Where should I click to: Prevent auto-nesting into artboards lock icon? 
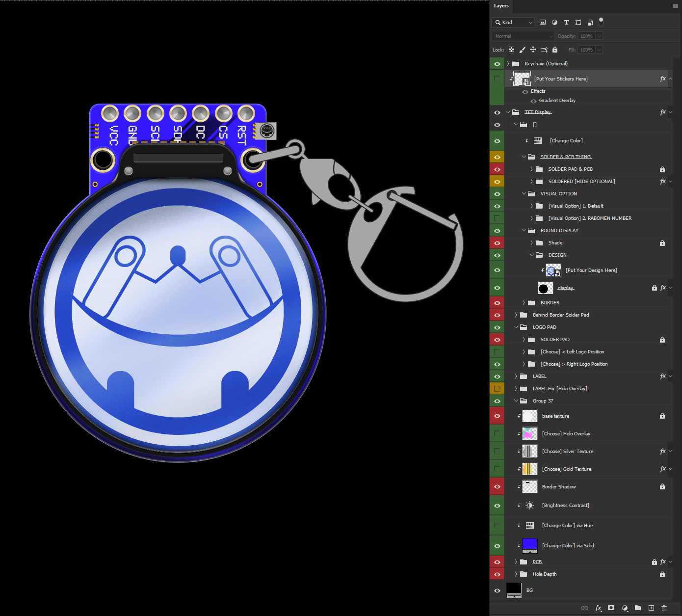coord(544,50)
